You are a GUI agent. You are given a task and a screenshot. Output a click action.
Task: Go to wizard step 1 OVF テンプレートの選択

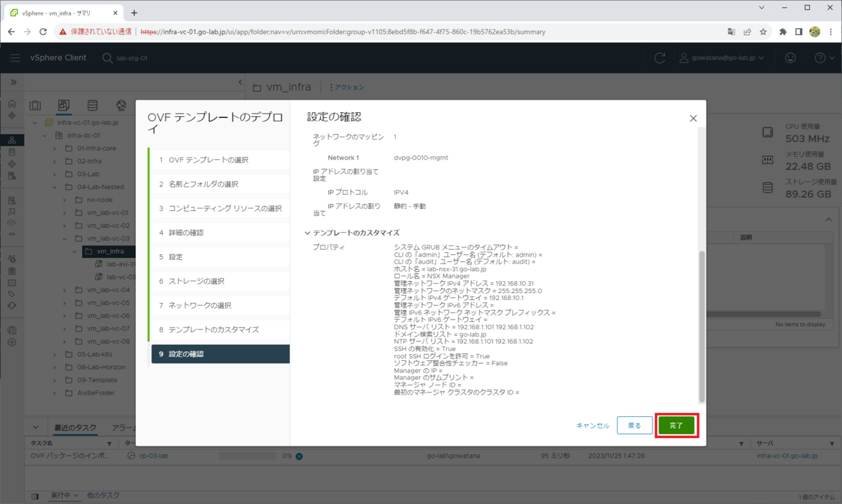220,160
